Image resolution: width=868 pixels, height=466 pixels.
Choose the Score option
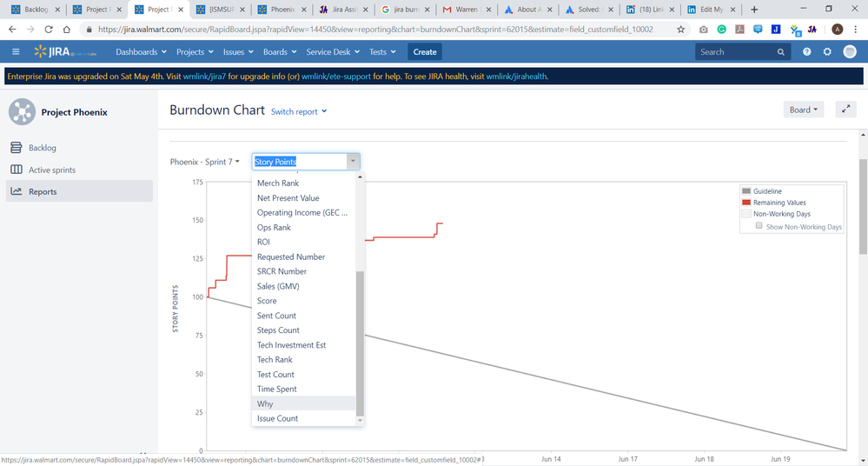[x=303, y=300]
